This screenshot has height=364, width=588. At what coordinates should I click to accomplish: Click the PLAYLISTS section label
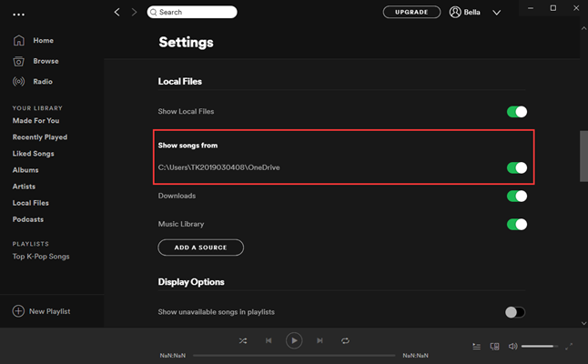click(31, 244)
